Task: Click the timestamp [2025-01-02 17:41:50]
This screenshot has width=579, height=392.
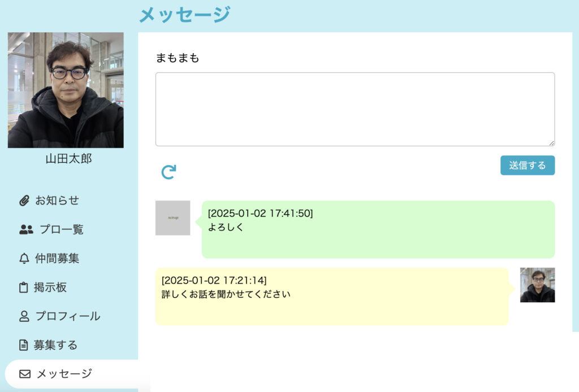Action: pos(260,213)
